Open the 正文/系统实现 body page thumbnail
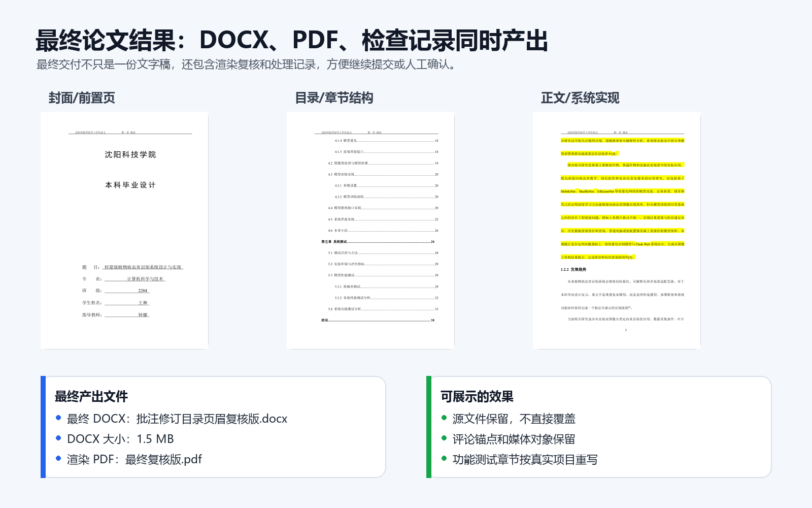Image resolution: width=812 pixels, height=508 pixels. (x=617, y=230)
